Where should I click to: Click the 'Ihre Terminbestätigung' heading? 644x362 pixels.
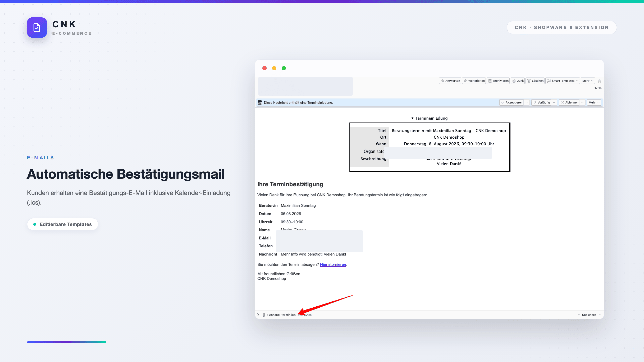(x=290, y=184)
